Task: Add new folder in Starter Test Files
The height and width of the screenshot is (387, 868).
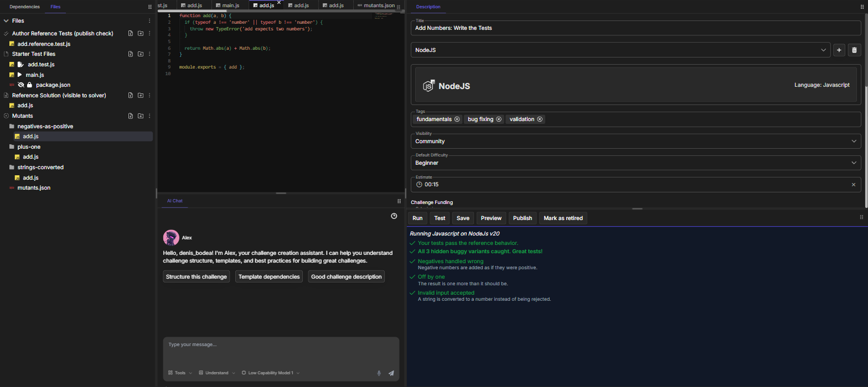Action: pyautogui.click(x=141, y=54)
